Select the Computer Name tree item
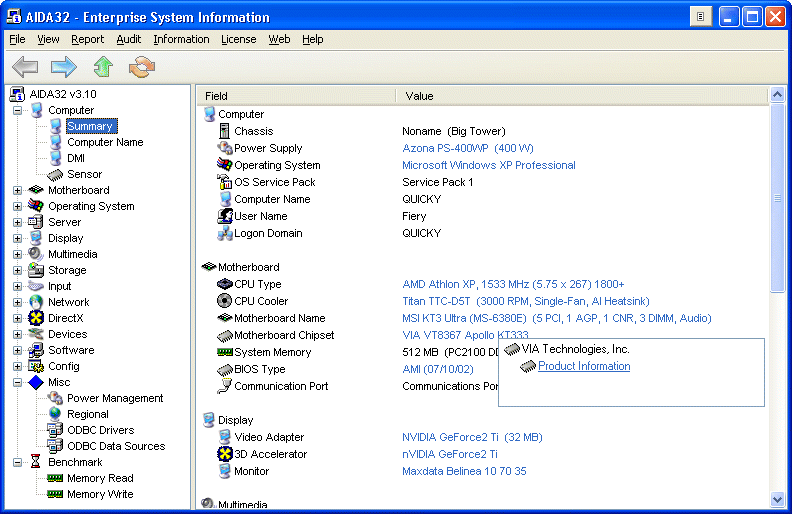Screen dimensions: 792x514 [x=105, y=142]
